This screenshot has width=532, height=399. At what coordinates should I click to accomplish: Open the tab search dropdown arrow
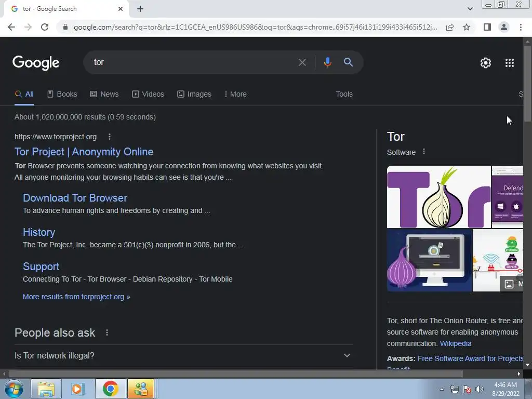tap(470, 9)
